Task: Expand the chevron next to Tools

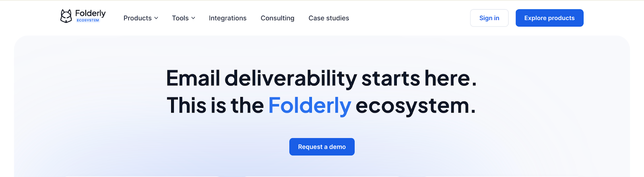Action: point(193,18)
